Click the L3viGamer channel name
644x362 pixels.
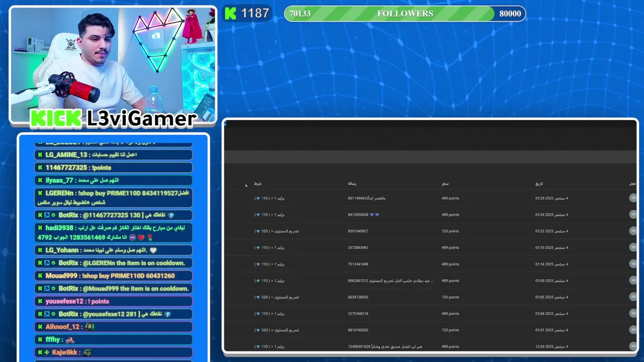pyautogui.click(x=141, y=119)
